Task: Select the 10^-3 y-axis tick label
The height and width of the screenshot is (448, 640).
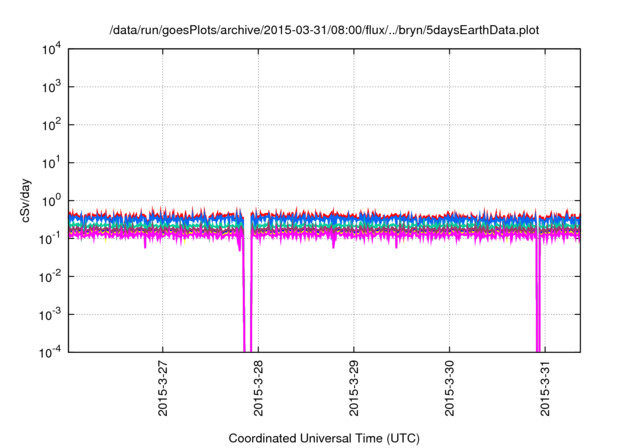Action: 50,315
